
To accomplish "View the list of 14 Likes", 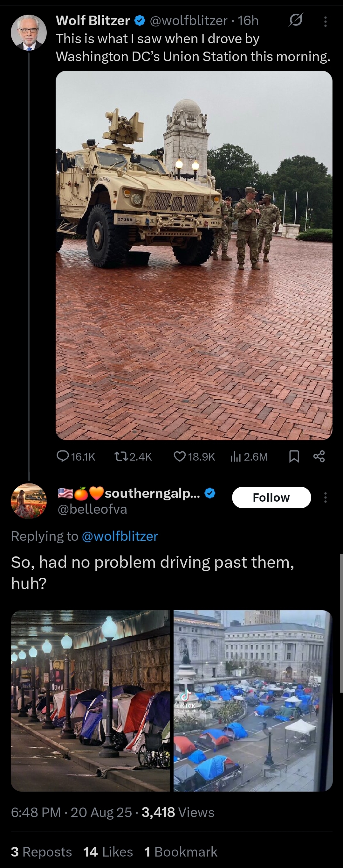I will coord(108,852).
